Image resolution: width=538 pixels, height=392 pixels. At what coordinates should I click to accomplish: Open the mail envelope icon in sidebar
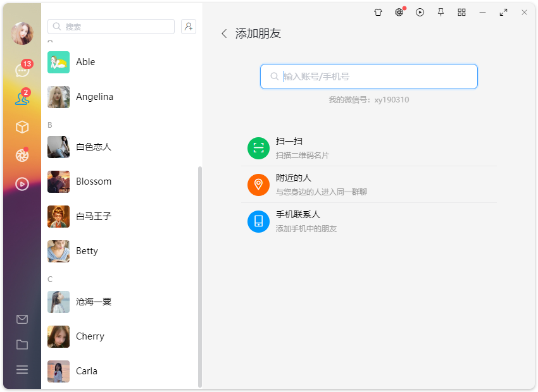[22, 319]
